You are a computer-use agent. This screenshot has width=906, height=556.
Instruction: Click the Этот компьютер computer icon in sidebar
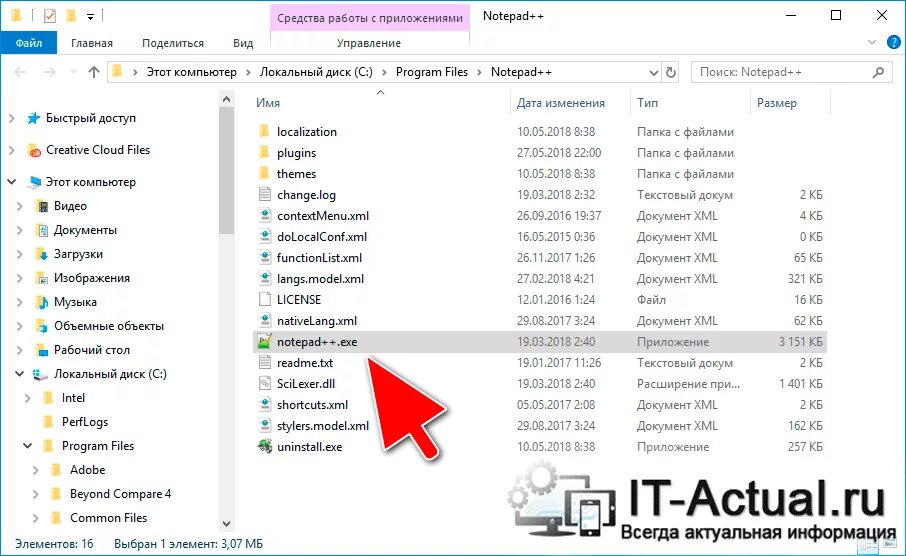click(35, 182)
